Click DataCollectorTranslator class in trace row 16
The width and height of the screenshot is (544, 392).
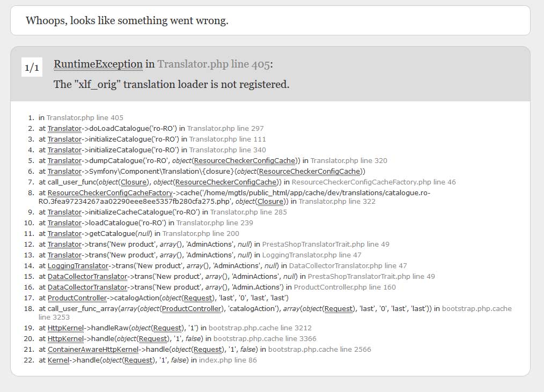tap(87, 287)
